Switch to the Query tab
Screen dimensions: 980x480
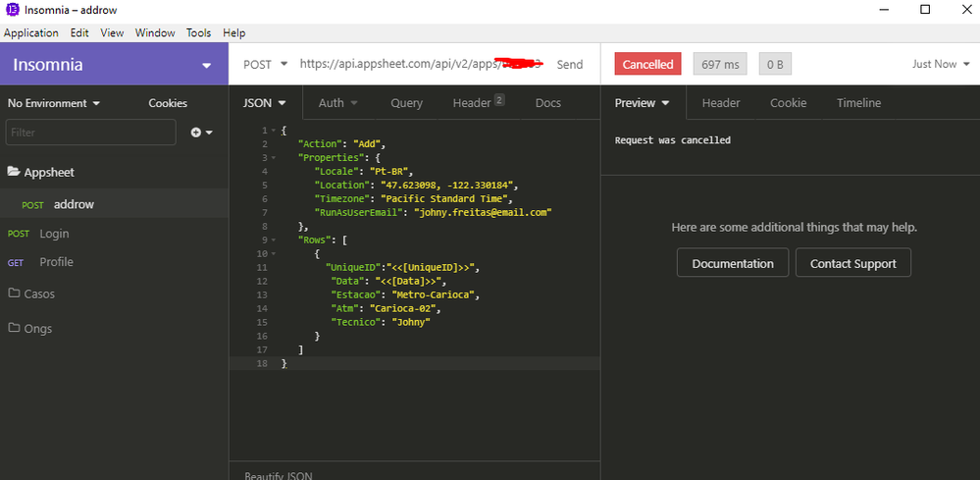[407, 103]
